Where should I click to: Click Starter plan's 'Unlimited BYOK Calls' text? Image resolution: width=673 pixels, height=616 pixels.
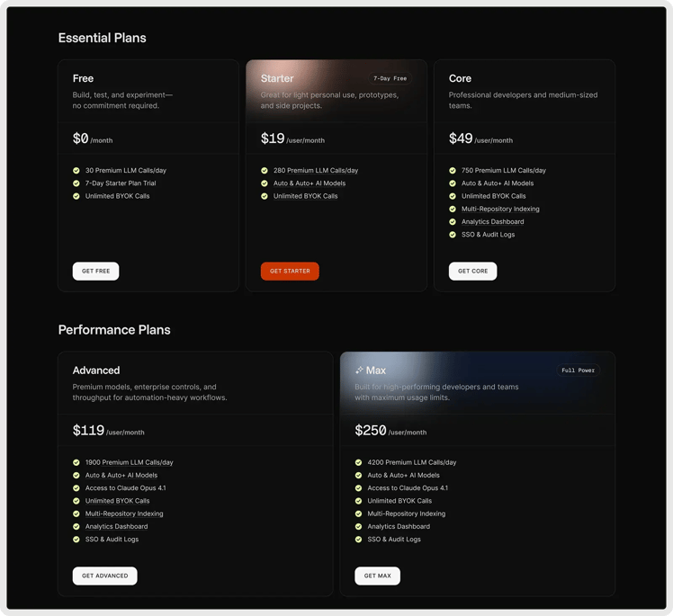pos(306,196)
